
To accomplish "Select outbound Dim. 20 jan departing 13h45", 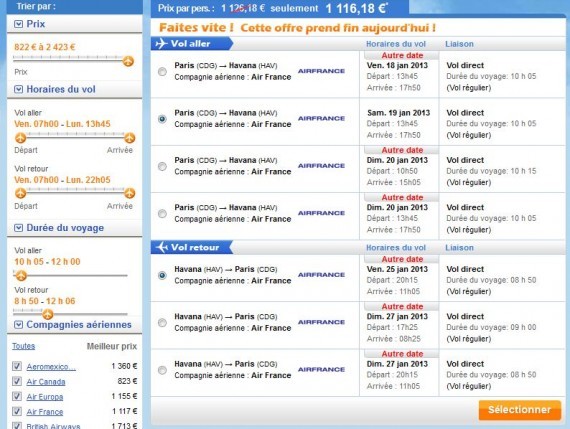I will point(162,213).
